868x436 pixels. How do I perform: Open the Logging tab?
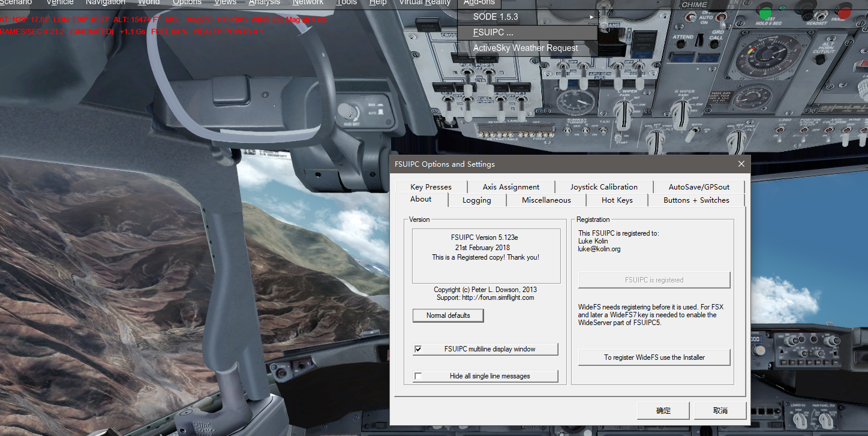point(477,200)
